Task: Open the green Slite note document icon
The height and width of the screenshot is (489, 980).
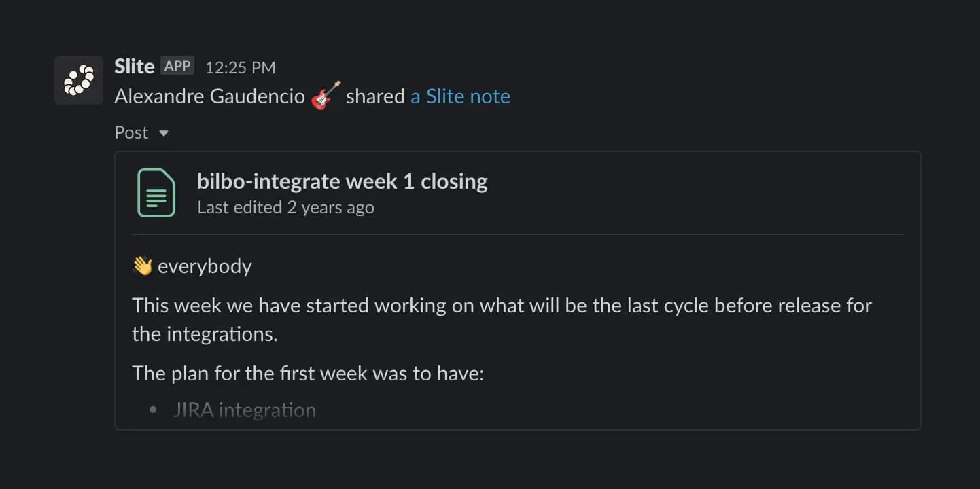Action: click(156, 193)
